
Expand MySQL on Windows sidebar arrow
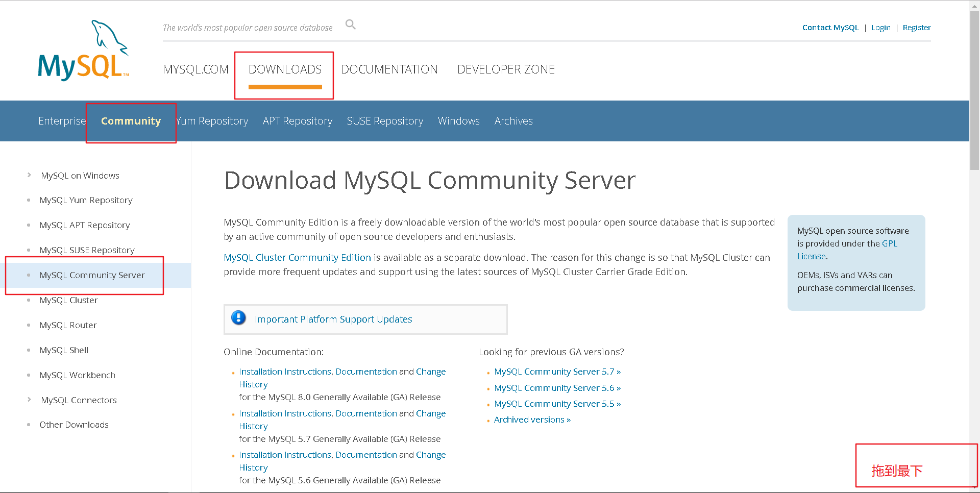(29, 175)
